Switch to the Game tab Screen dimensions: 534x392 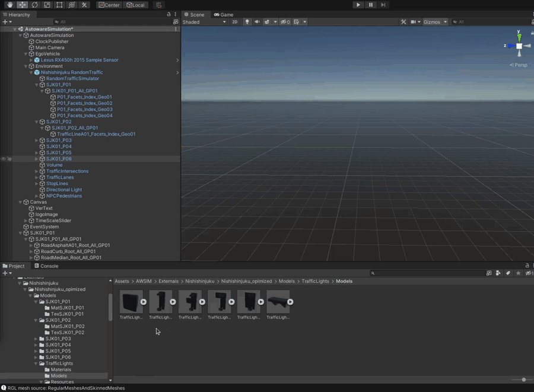[x=224, y=14]
